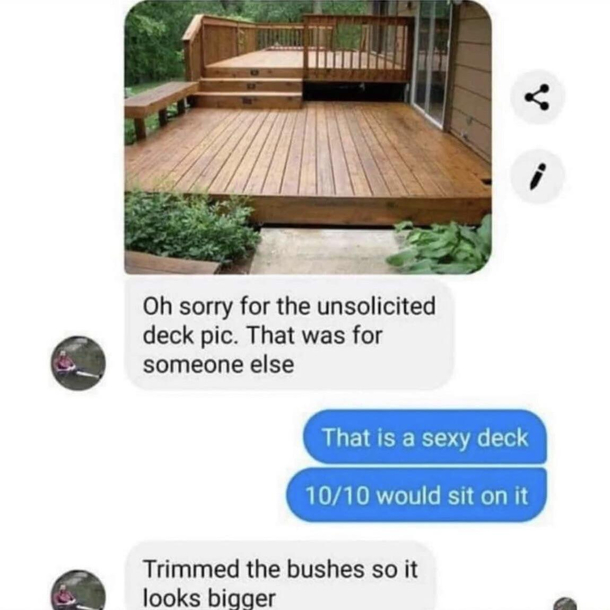The width and height of the screenshot is (610, 610).
Task: Tap the pencil edit icon beside photo
Action: pyautogui.click(x=537, y=176)
